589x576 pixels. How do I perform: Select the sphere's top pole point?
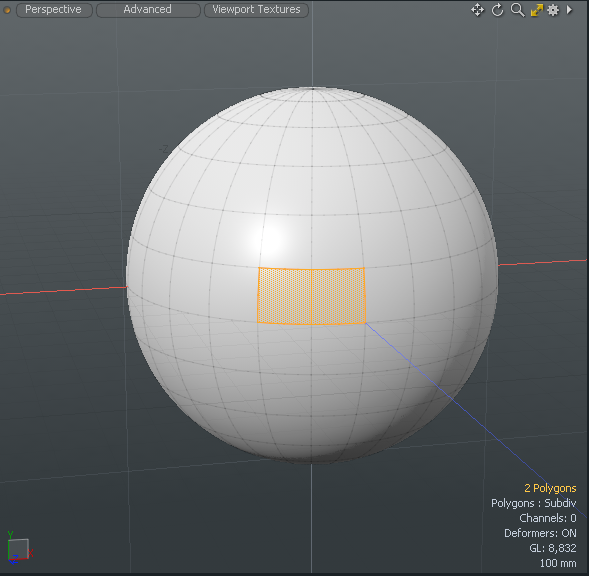pyautogui.click(x=313, y=89)
